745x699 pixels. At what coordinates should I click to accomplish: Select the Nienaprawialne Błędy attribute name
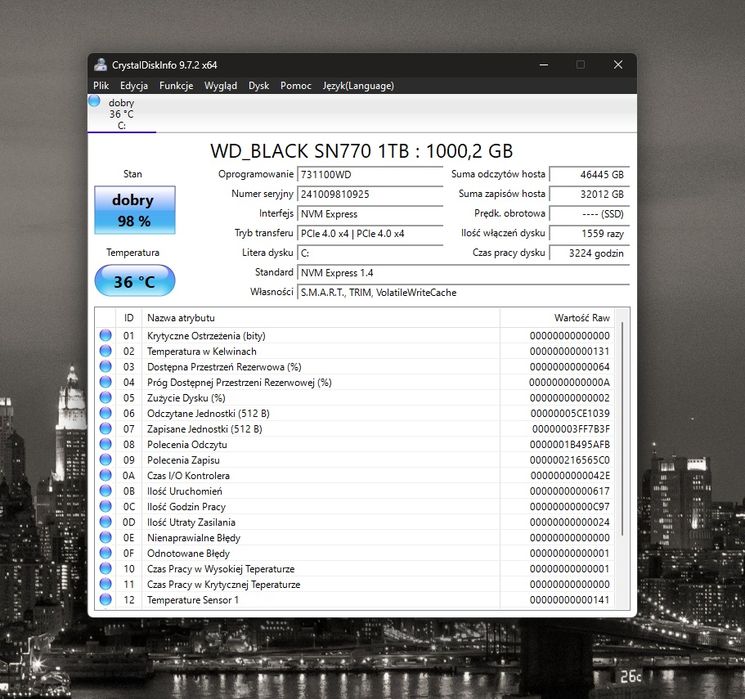coord(193,537)
